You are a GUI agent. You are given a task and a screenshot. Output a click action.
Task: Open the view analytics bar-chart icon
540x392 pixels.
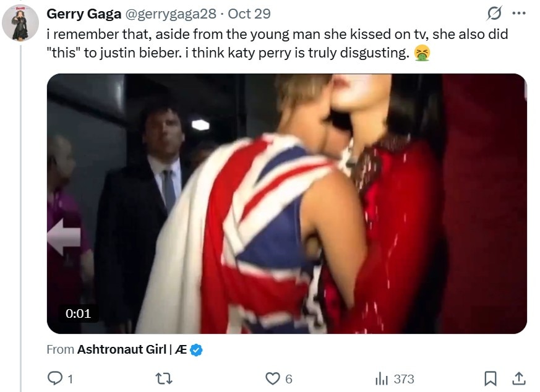click(381, 378)
